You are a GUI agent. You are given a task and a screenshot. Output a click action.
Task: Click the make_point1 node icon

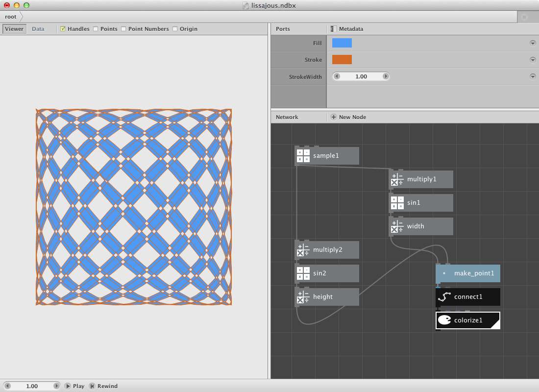coord(443,273)
